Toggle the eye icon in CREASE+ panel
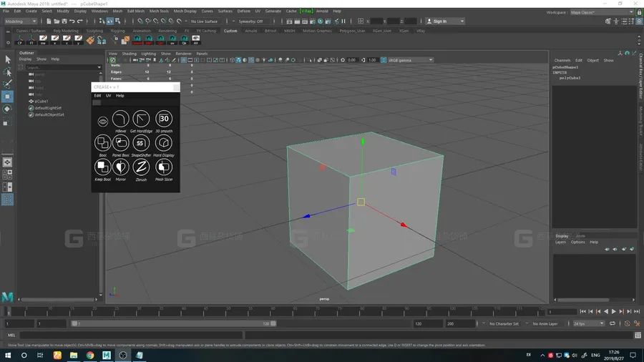The width and height of the screenshot is (644, 362). [102, 122]
